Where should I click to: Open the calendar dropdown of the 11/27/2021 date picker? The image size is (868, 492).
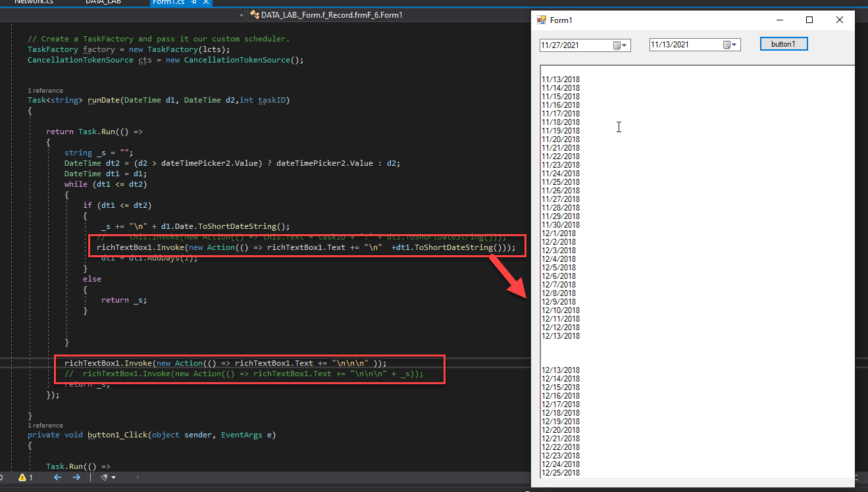[621, 45]
